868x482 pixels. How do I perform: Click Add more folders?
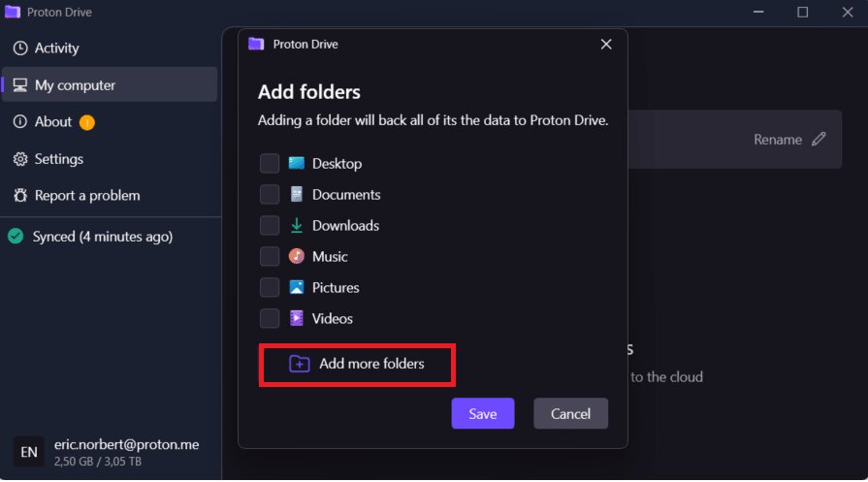pos(357,364)
